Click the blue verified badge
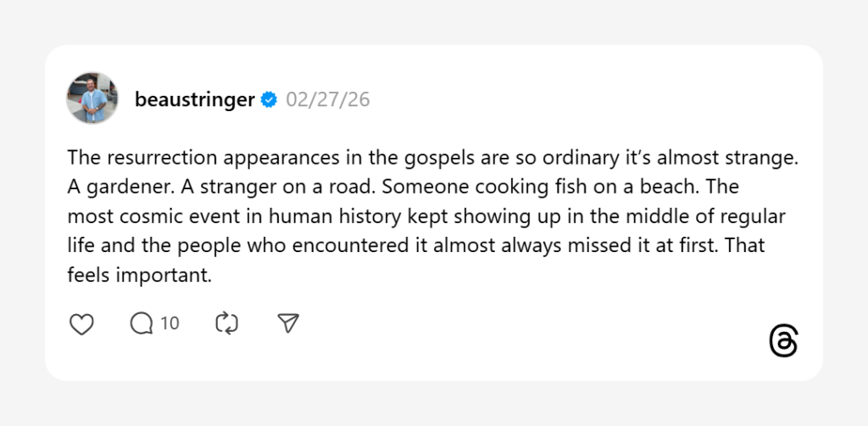Screen dimensions: 868x426 coord(269,100)
